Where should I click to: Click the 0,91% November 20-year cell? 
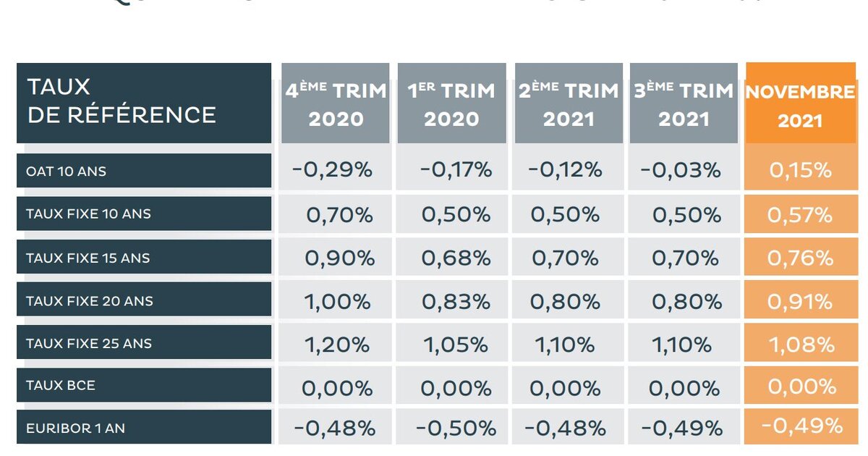pos(800,300)
